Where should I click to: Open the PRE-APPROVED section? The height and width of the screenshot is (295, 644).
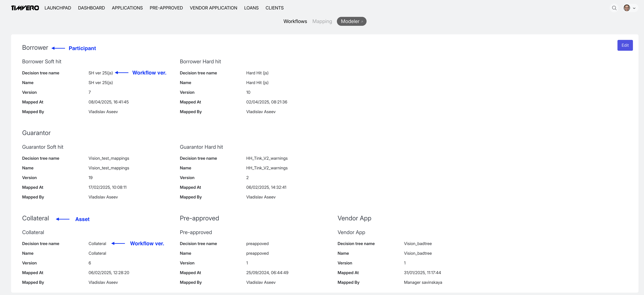(166, 8)
